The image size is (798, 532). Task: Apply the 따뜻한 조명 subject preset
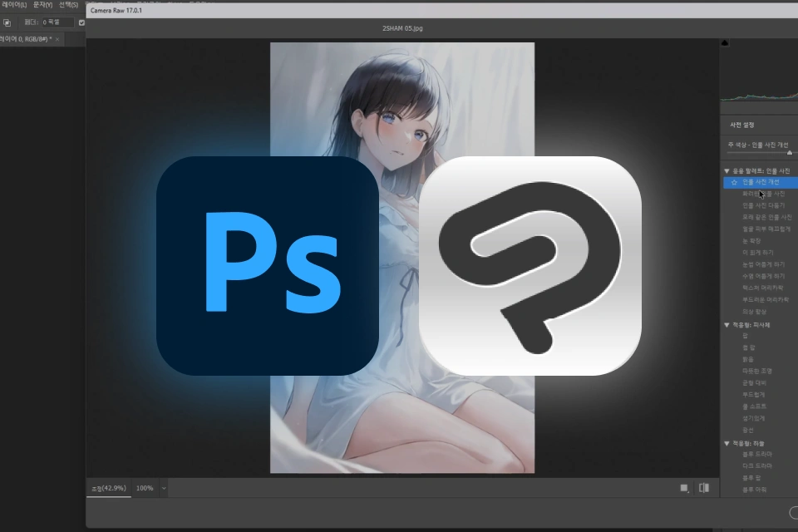point(757,371)
